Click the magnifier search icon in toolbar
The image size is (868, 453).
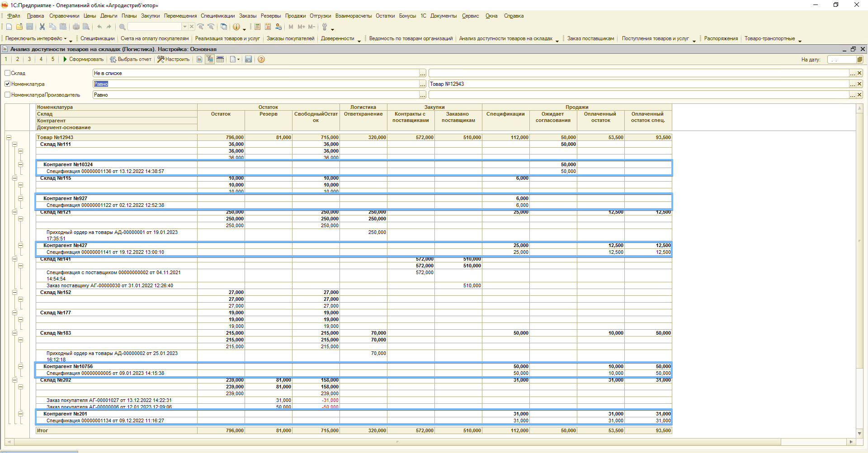[122, 27]
